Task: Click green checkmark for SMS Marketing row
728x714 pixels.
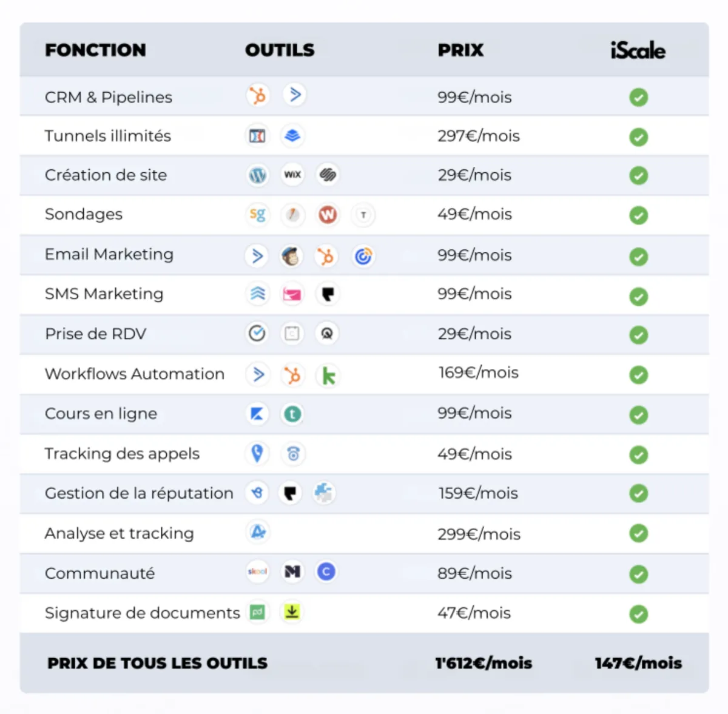Action: pos(638,297)
